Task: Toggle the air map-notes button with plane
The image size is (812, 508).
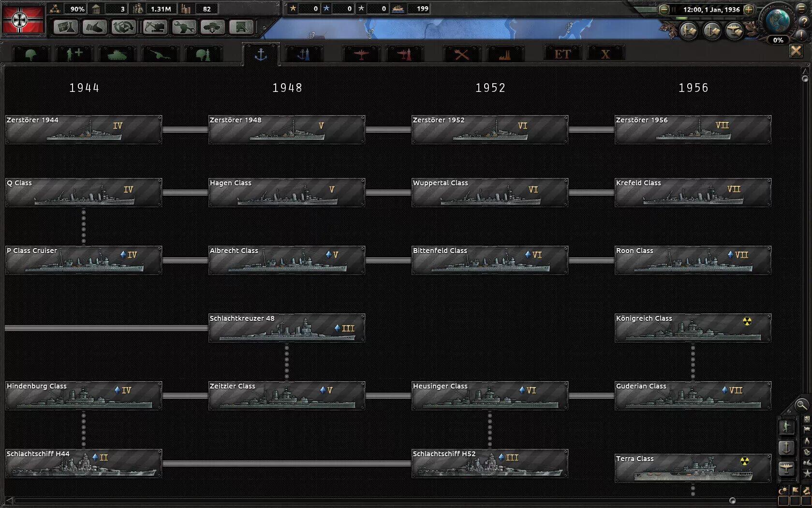Action: tap(734, 31)
